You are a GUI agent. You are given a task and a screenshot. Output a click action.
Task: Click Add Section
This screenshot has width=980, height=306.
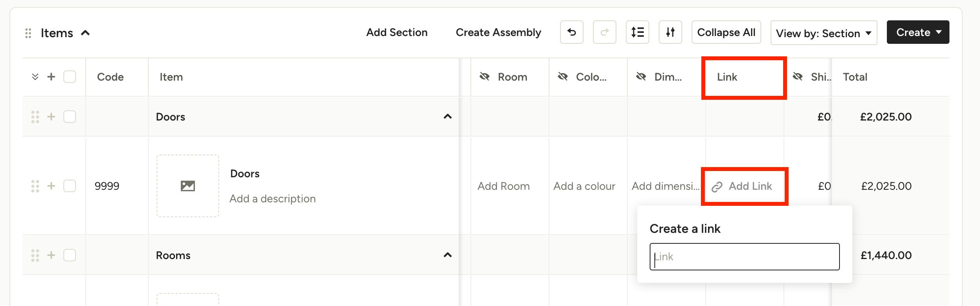pos(397,32)
